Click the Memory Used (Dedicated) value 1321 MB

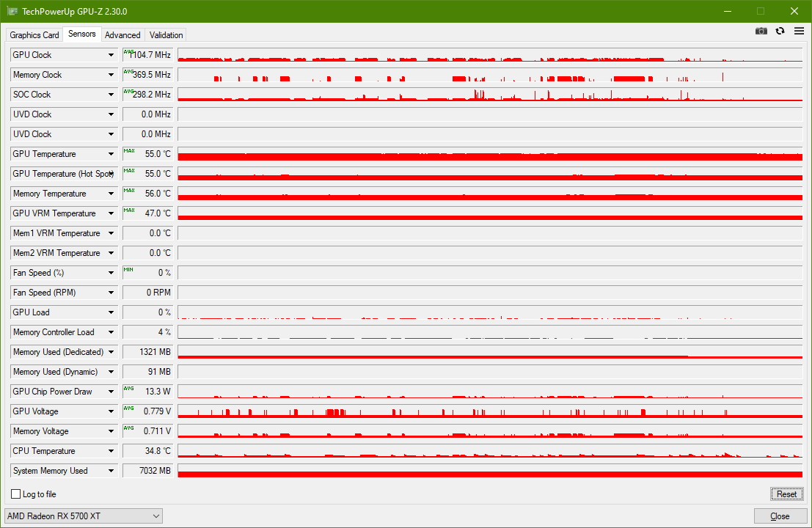click(147, 352)
